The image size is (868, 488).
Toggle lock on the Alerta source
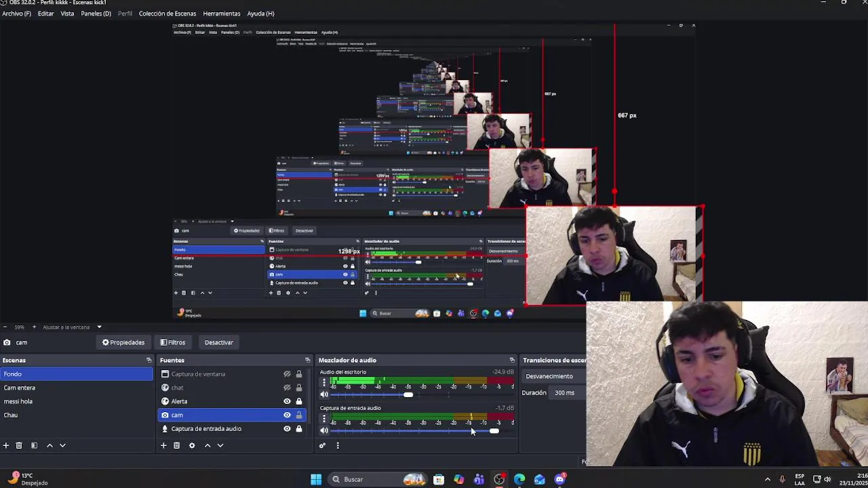298,401
